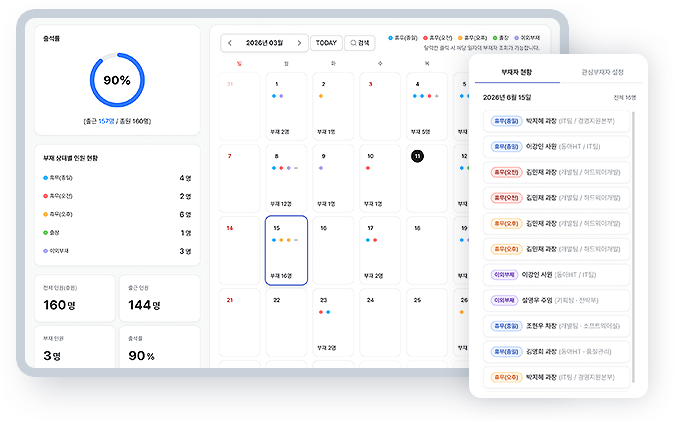Select calendar day 7

coord(240,178)
